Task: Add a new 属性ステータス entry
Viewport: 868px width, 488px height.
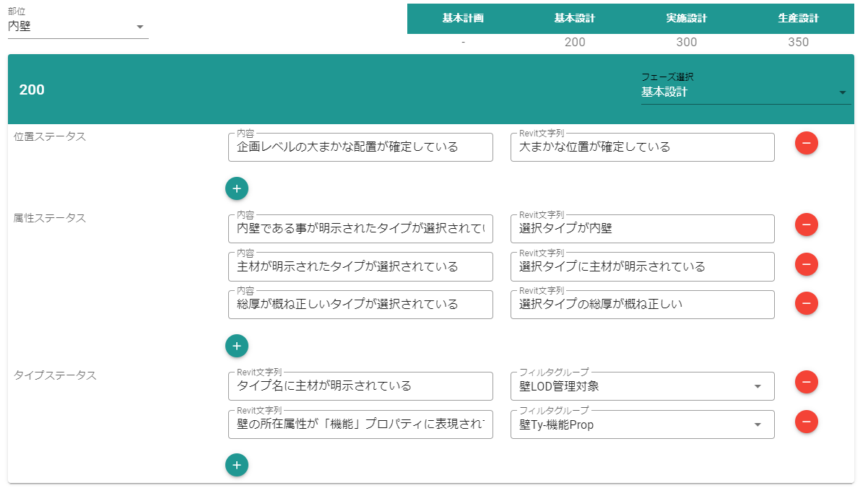Action: coord(237,346)
